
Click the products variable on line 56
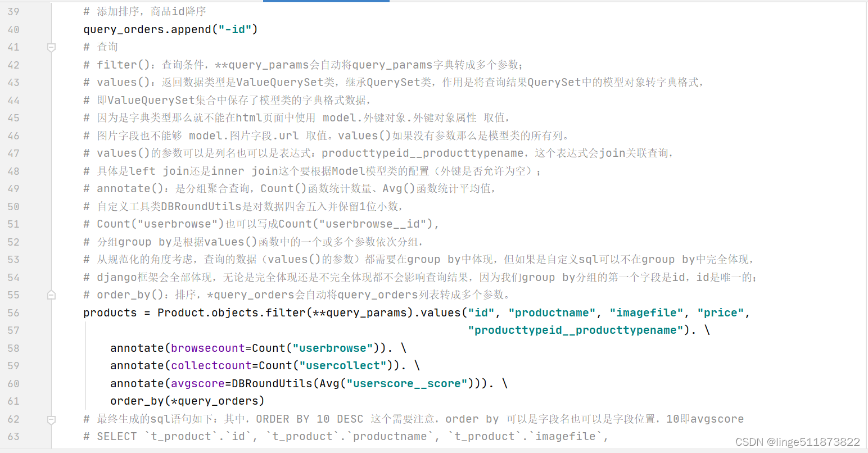[110, 312]
